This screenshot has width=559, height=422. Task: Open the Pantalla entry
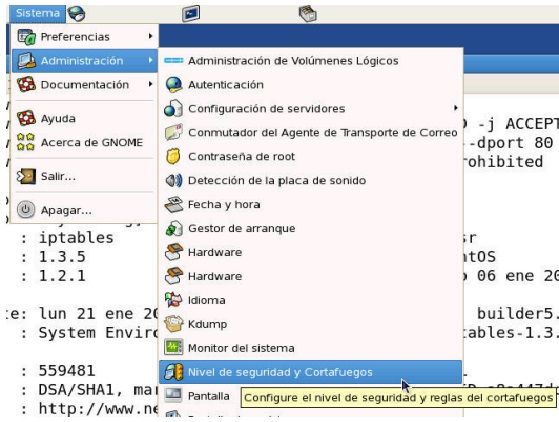(x=209, y=396)
